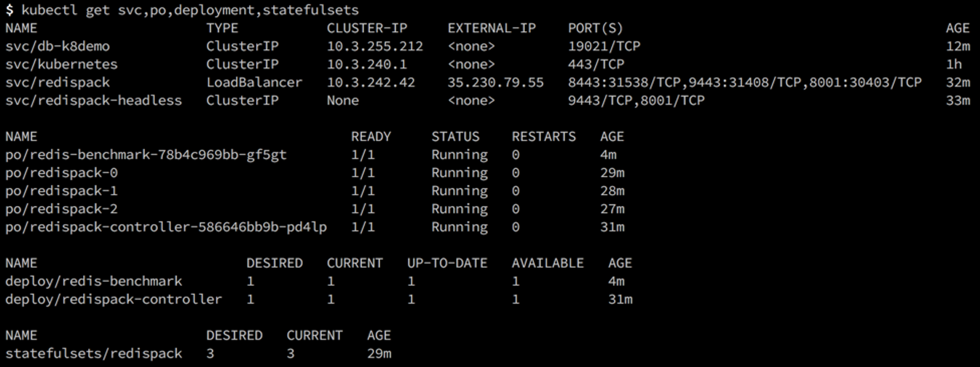Click the 8443:31538/TCP ports text

pos(624,82)
